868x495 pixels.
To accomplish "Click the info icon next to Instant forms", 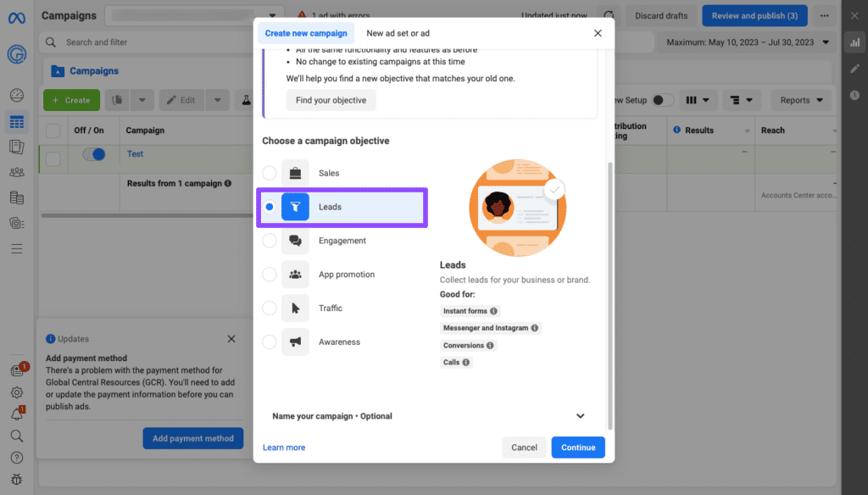I will coord(494,311).
